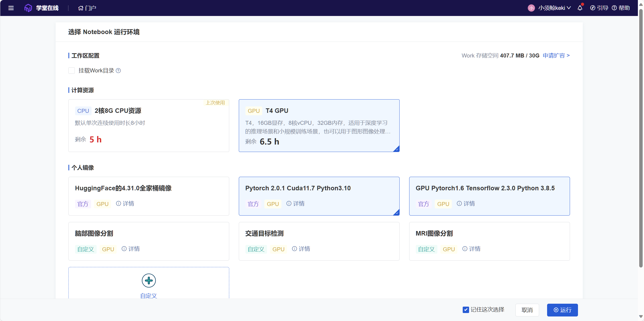Click user avatar icon in header
Image resolution: width=644 pixels, height=321 pixels.
pos(531,8)
